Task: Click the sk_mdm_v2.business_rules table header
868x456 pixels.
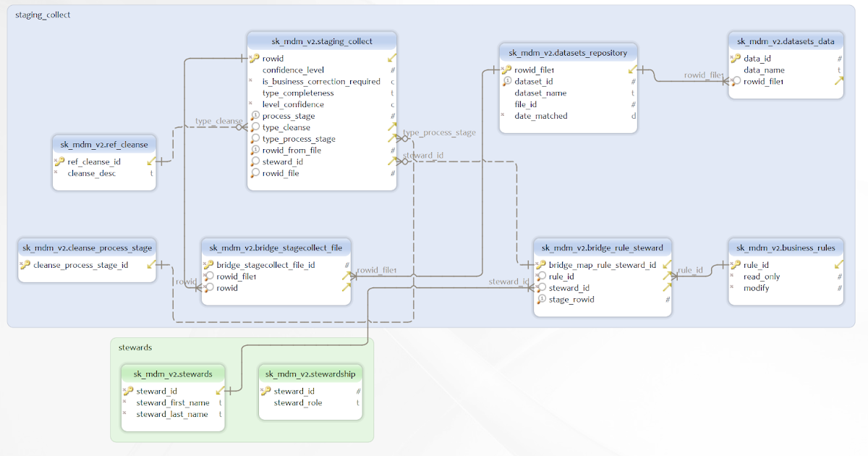Action: 786,248
